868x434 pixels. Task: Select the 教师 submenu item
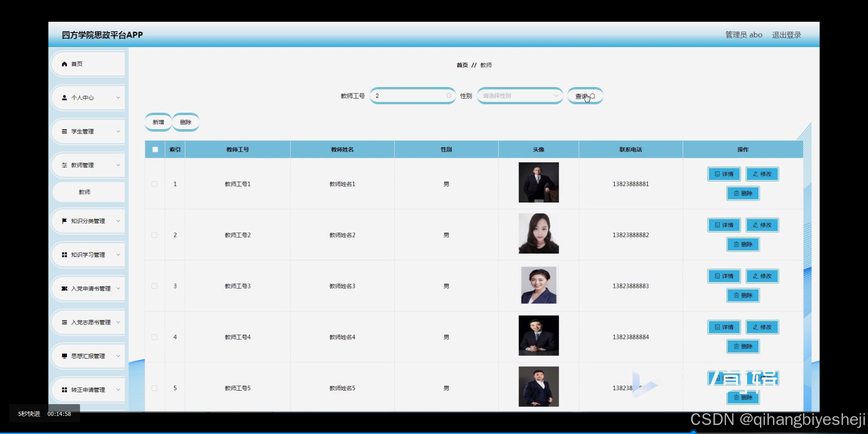pyautogui.click(x=85, y=192)
